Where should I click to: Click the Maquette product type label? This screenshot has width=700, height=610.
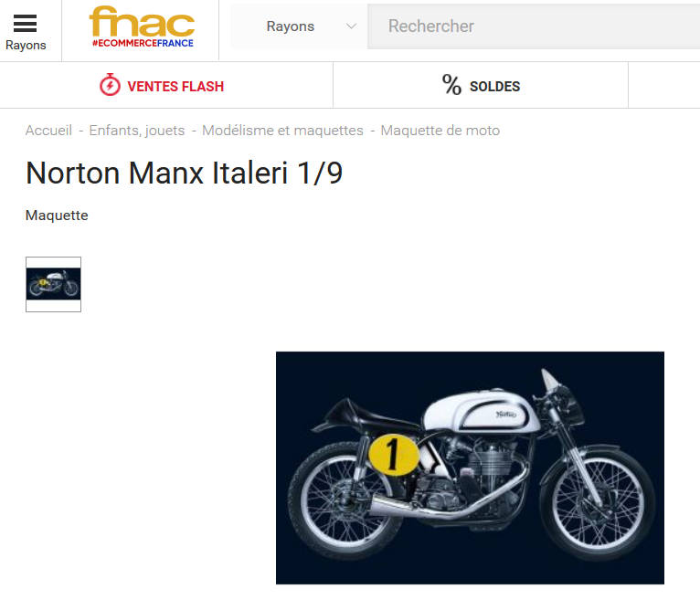(57, 216)
